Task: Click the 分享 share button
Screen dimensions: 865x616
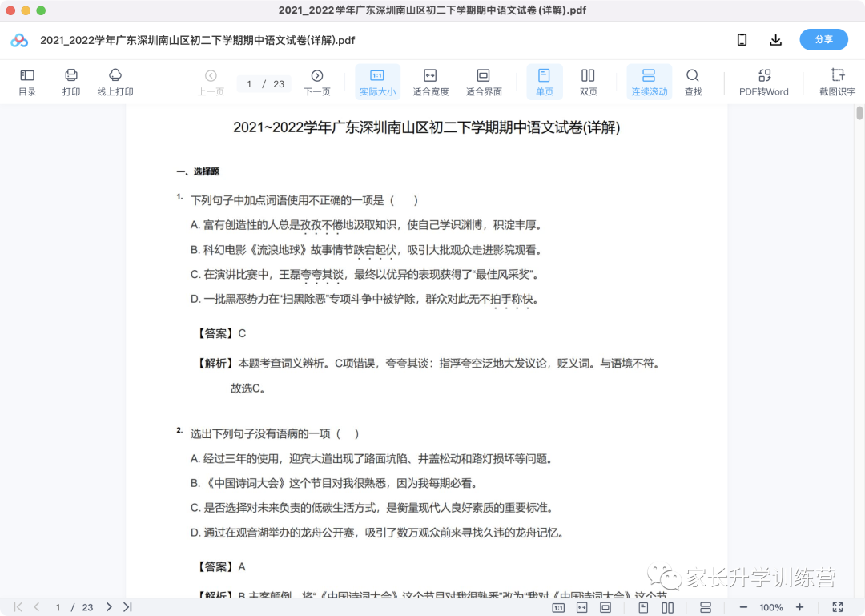Action: pos(823,40)
